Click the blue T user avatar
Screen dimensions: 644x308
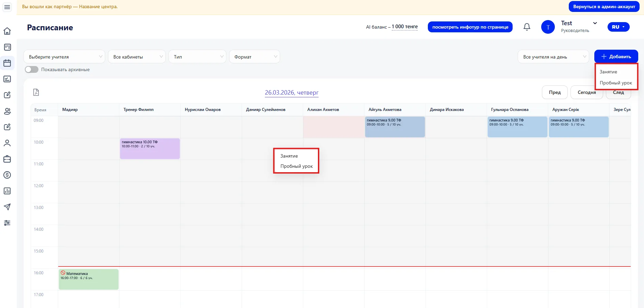click(x=548, y=27)
